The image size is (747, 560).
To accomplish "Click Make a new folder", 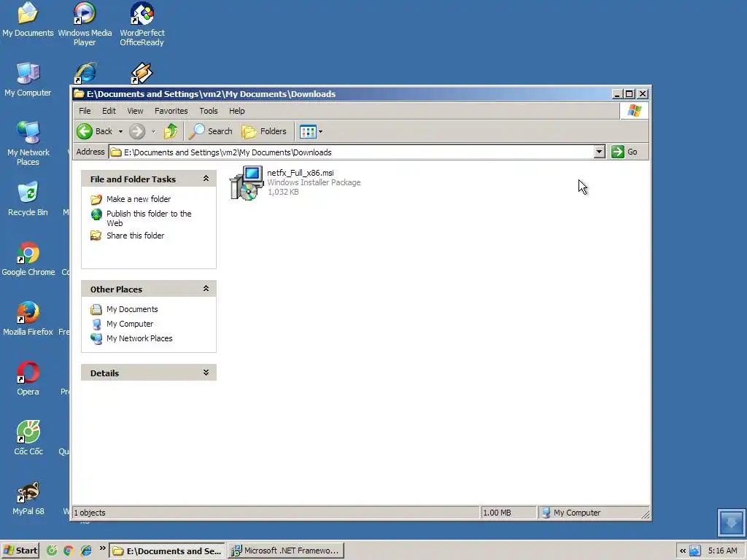I will point(138,199).
